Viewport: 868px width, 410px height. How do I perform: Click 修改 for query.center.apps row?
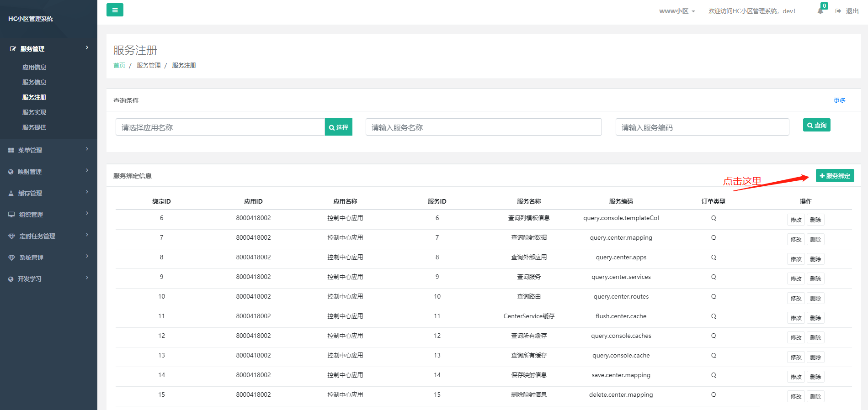796,259
